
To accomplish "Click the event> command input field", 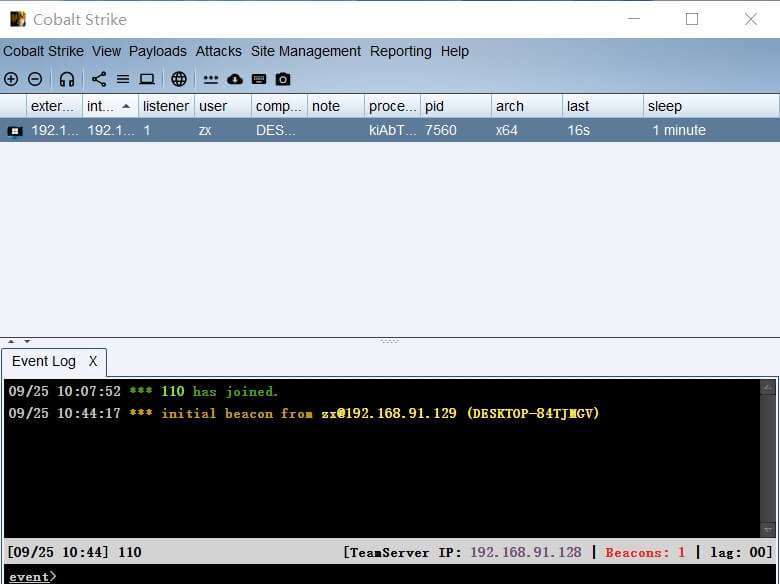I will click(390, 576).
